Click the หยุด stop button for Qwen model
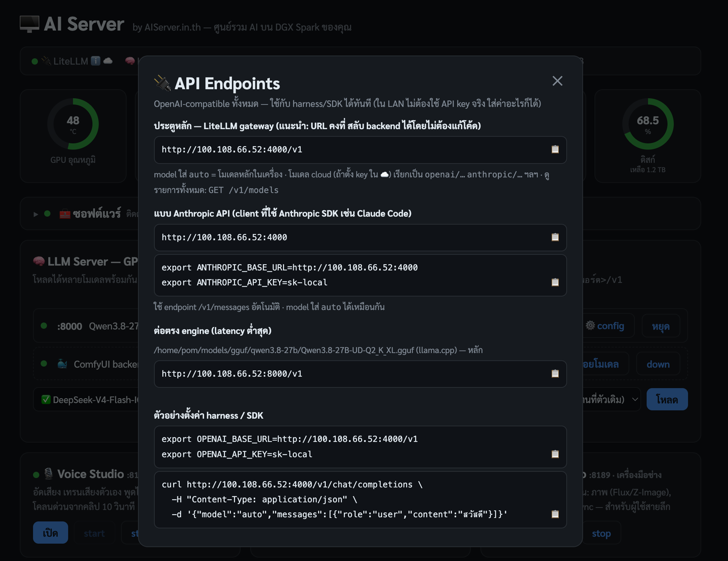This screenshot has width=728, height=561. point(661,326)
